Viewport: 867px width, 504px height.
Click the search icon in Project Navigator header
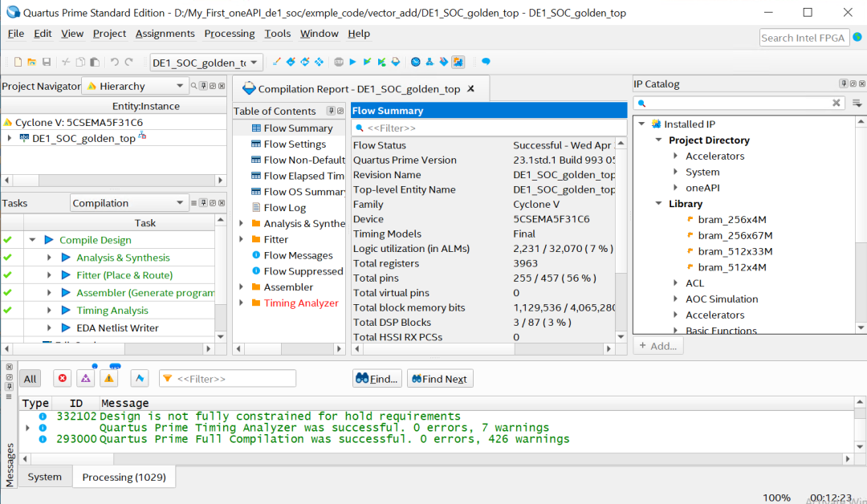194,86
